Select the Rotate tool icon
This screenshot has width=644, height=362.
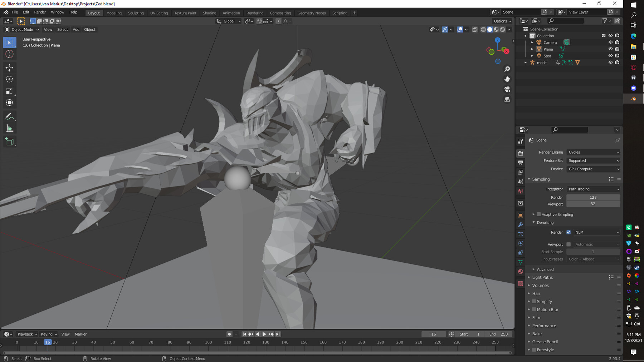click(x=10, y=79)
